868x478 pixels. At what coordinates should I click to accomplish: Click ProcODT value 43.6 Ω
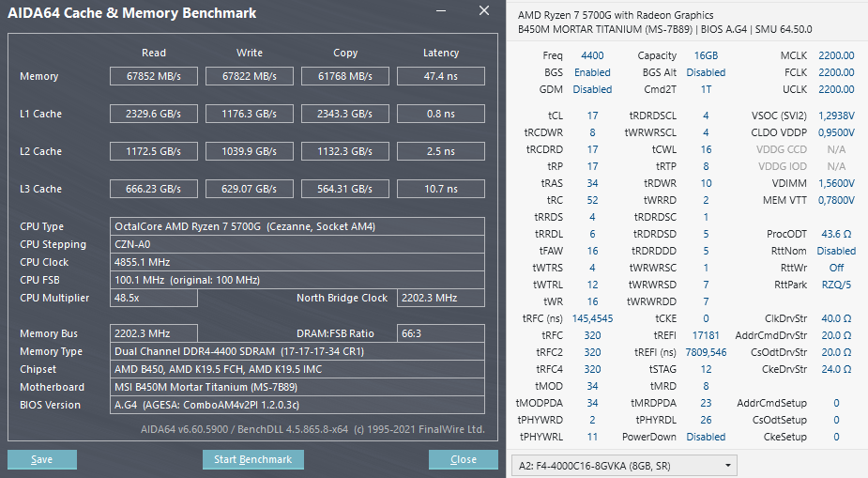(x=836, y=234)
